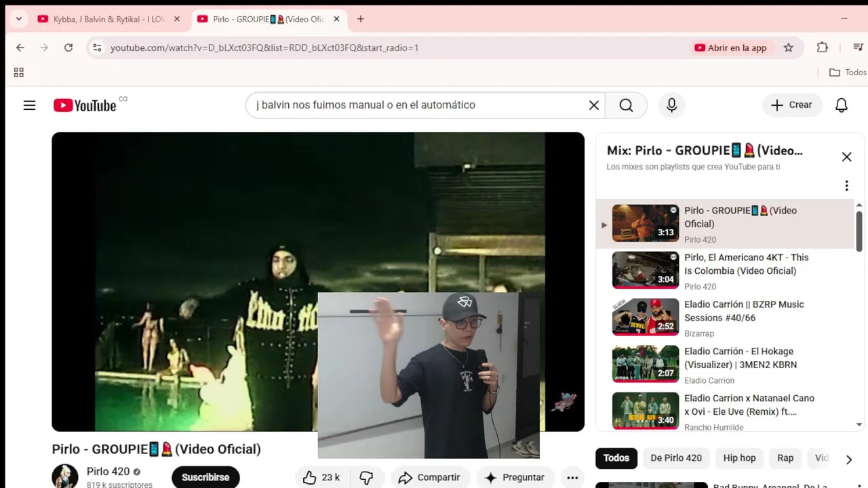This screenshot has height=488, width=868.
Task: Bookmark this page with star icon
Action: tap(789, 47)
